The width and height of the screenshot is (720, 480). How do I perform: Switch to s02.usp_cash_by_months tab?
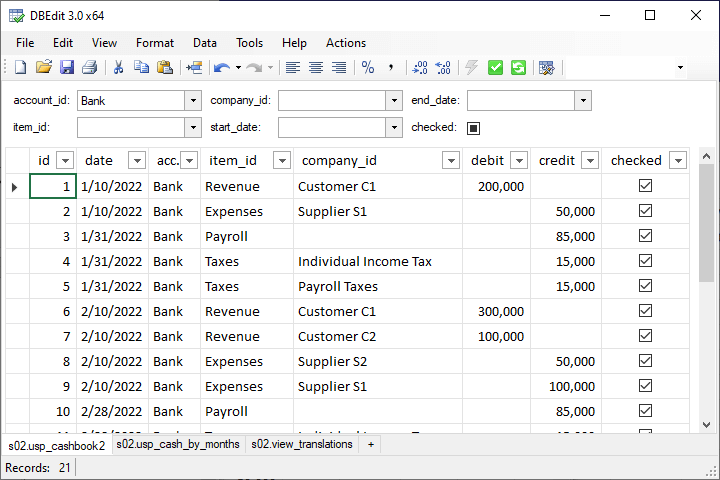pyautogui.click(x=178, y=444)
